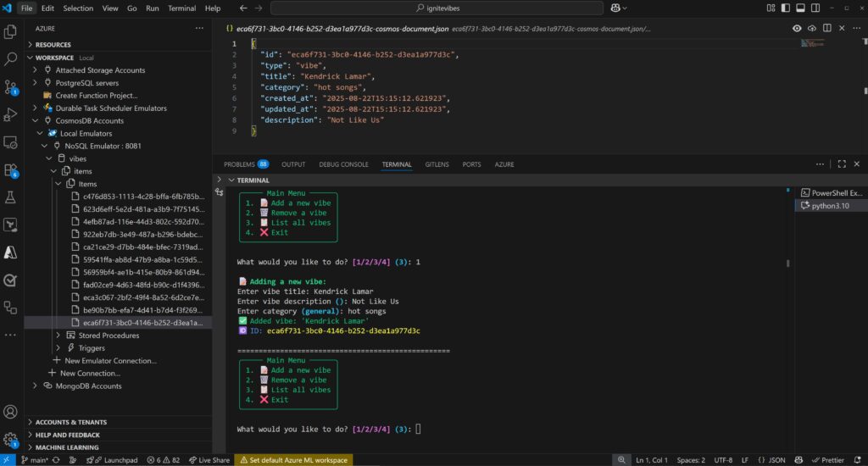Image resolution: width=868 pixels, height=466 pixels.
Task: Go forward with navigation arrow
Action: coord(259,8)
